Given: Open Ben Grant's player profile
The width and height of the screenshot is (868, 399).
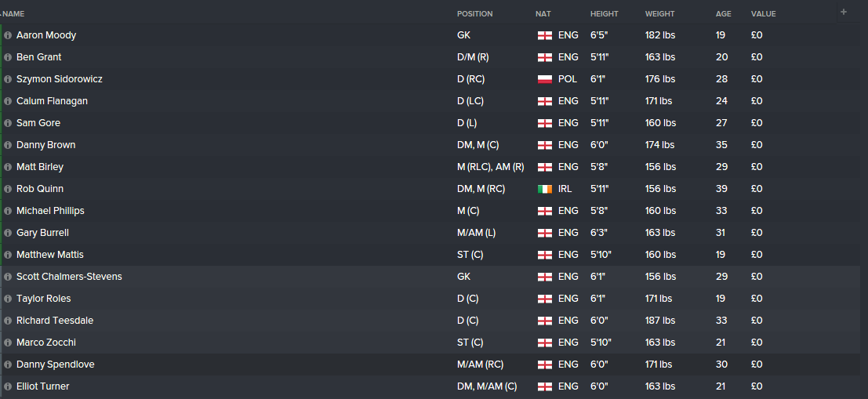Looking at the screenshot, I should coord(38,57).
